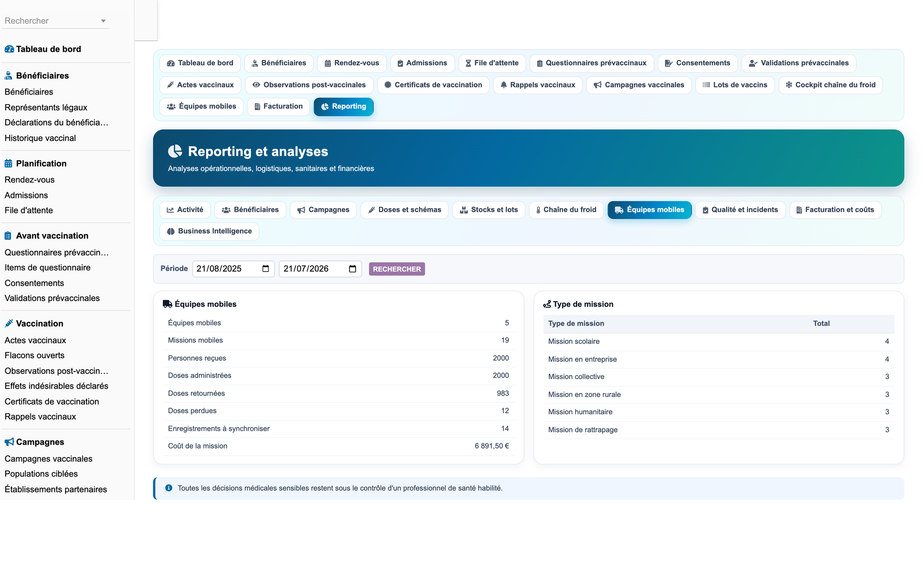Image resolution: width=924 pixels, height=572 pixels.
Task: Open Déclarations du bénéficiaire in sidebar
Action: [57, 123]
